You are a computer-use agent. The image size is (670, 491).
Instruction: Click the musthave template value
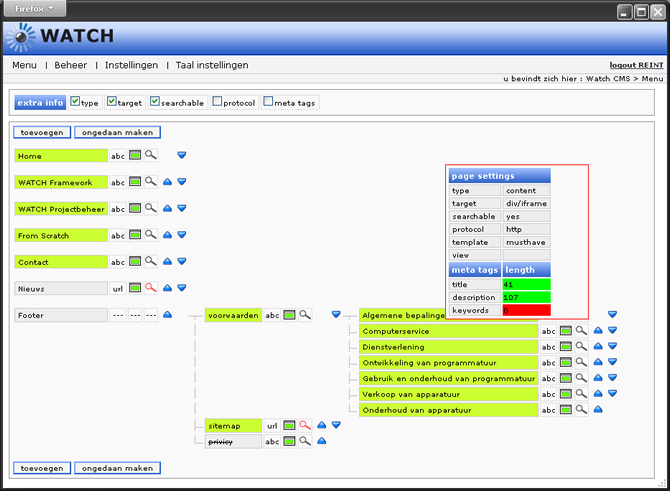click(526, 242)
